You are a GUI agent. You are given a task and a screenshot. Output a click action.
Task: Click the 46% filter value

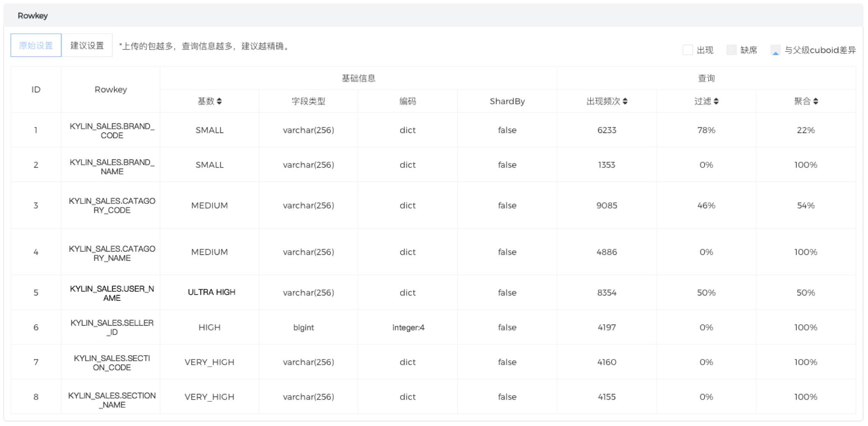[706, 205]
